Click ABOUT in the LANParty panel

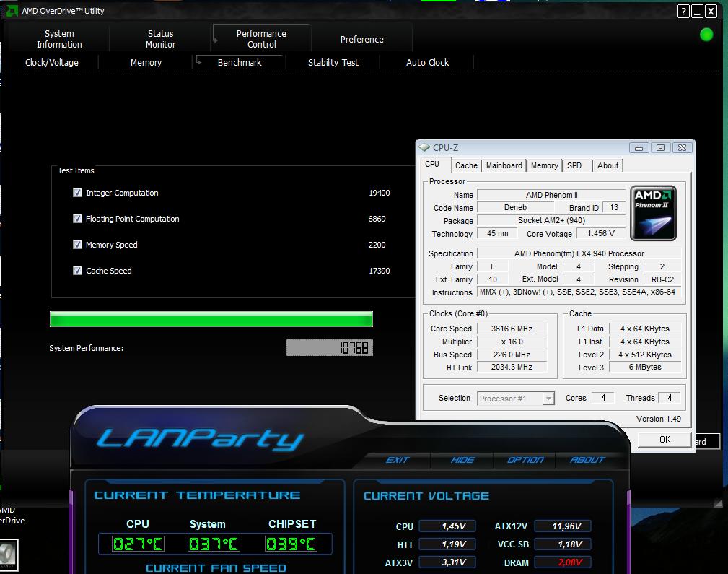(587, 460)
